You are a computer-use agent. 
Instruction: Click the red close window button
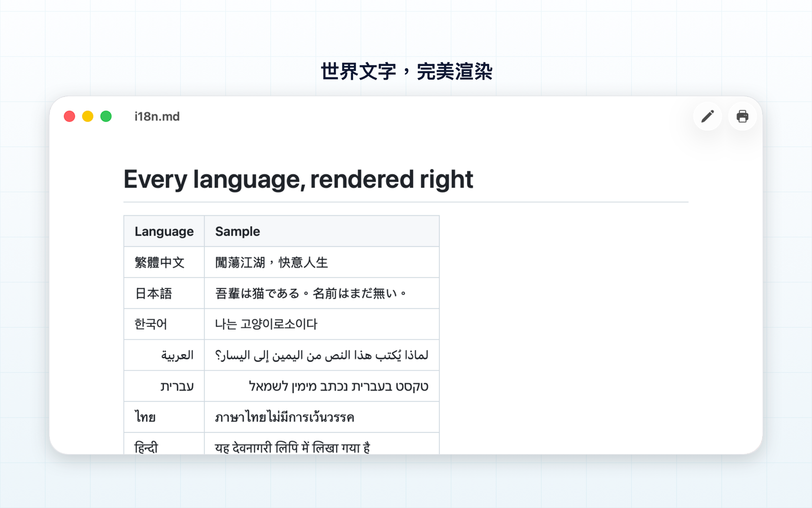tap(70, 116)
